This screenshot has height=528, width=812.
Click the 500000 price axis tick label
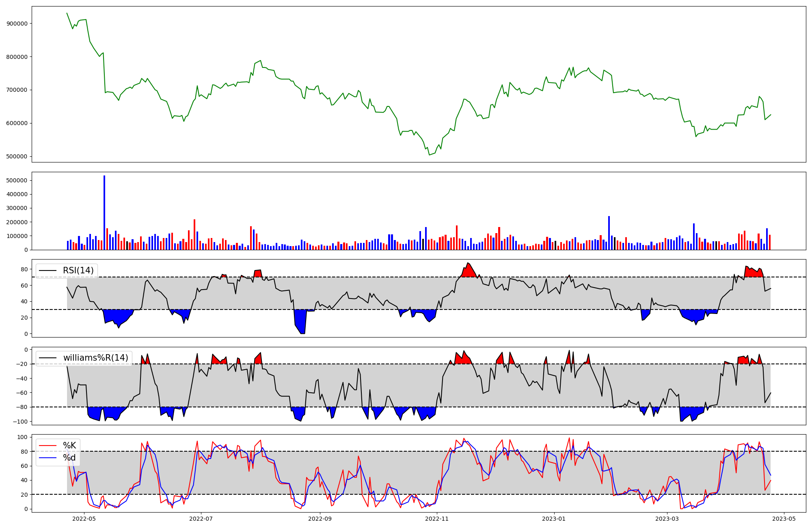[17, 156]
